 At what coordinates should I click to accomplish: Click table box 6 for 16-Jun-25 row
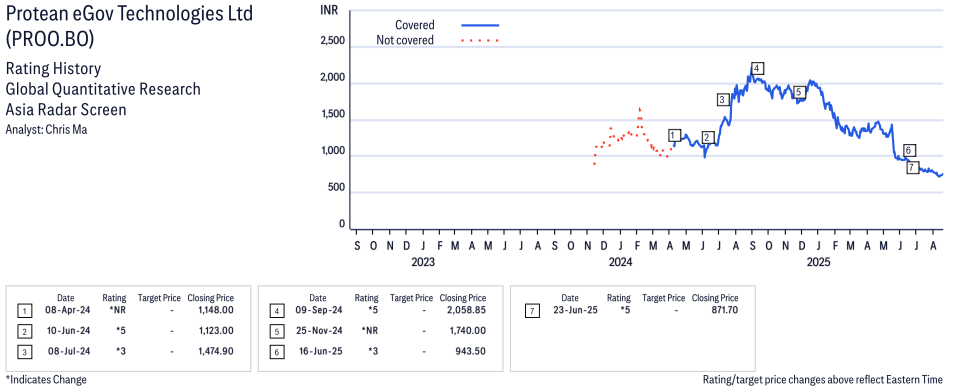pyautogui.click(x=276, y=352)
